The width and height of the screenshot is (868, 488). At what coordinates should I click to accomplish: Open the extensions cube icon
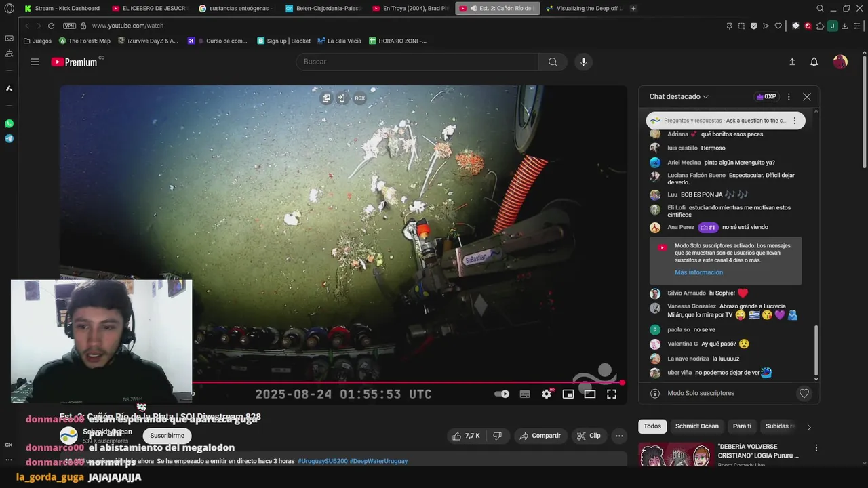(x=820, y=26)
